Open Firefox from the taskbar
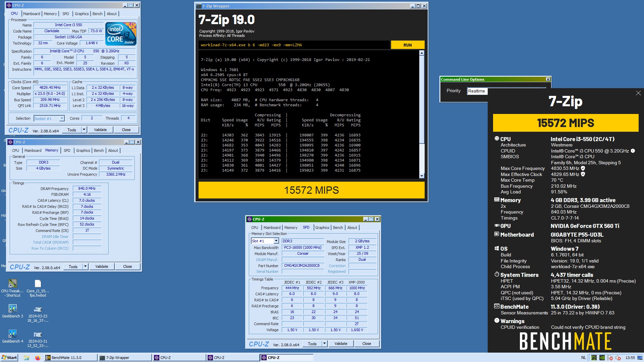 click(38, 358)
